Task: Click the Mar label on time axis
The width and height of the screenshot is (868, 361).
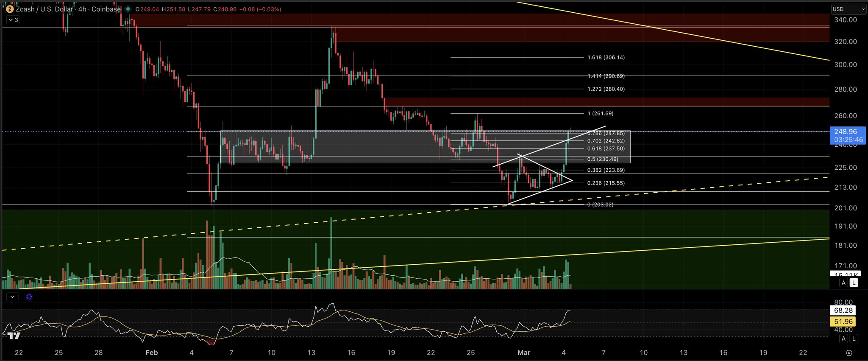Action: [x=524, y=353]
